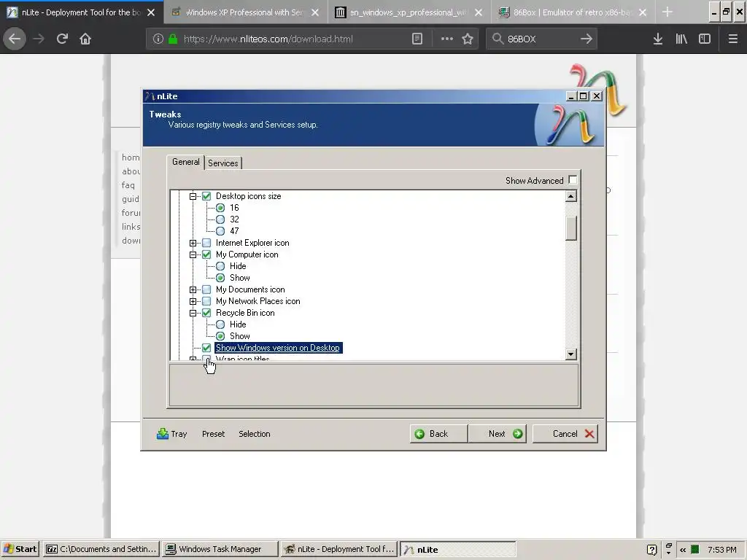Expand the My Documents icon node

pyautogui.click(x=193, y=289)
